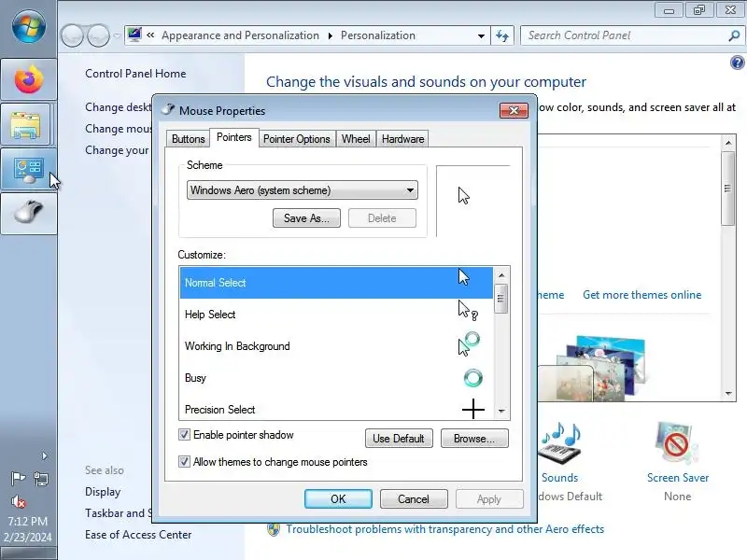
Task: Click the Working In Background cursor icon
Action: click(x=469, y=343)
